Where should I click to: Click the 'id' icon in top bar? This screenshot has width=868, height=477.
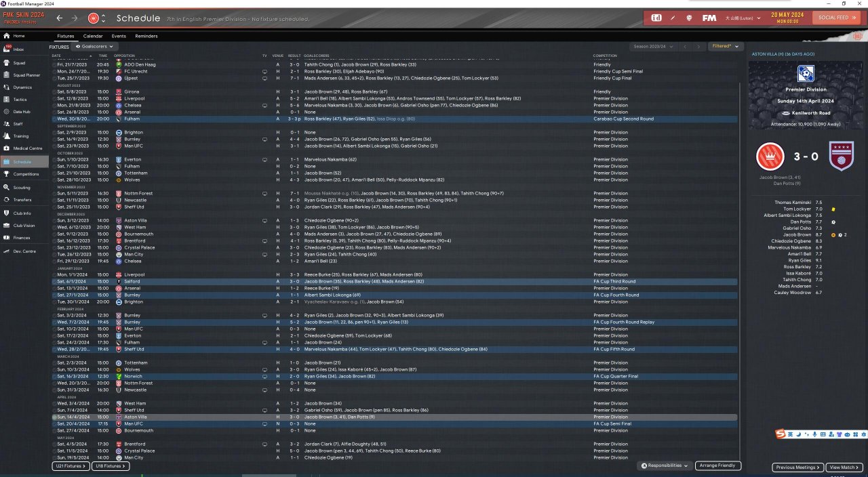click(656, 18)
